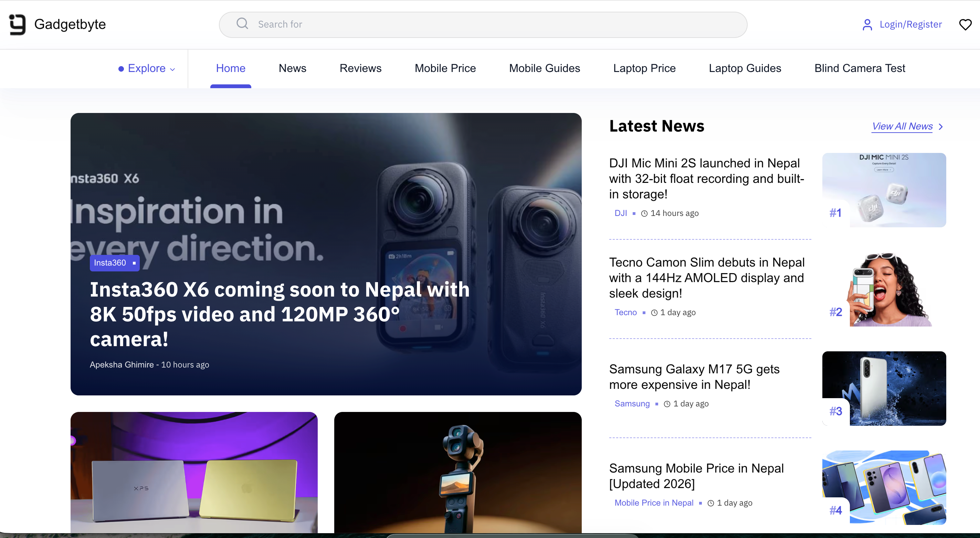Click the Gadgetbyte logo icon
The width and height of the screenshot is (980, 538).
pos(18,24)
